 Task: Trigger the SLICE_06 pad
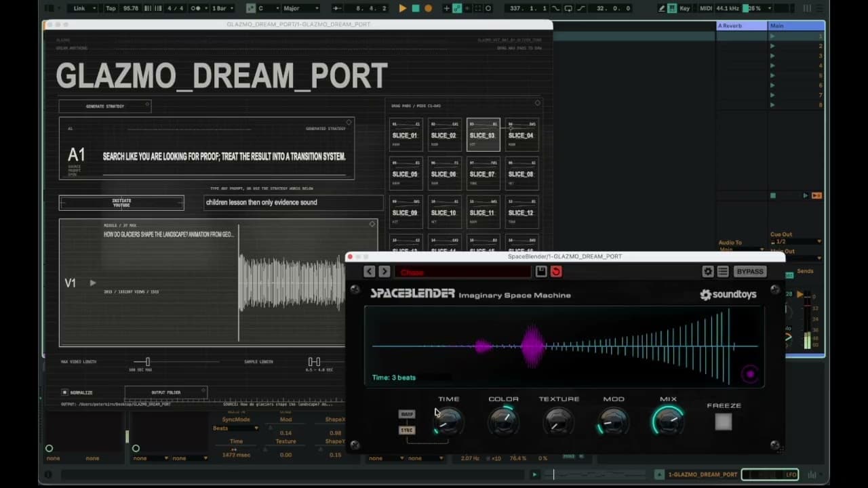pos(444,174)
